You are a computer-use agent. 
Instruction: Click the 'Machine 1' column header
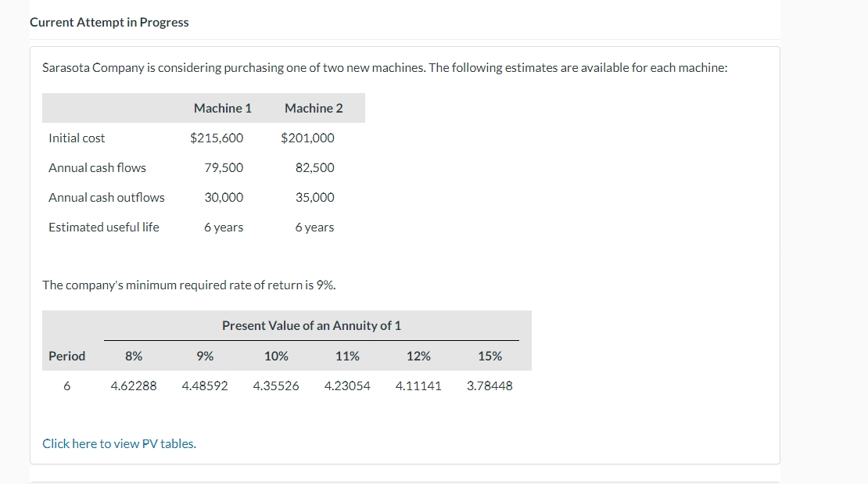[223, 108]
